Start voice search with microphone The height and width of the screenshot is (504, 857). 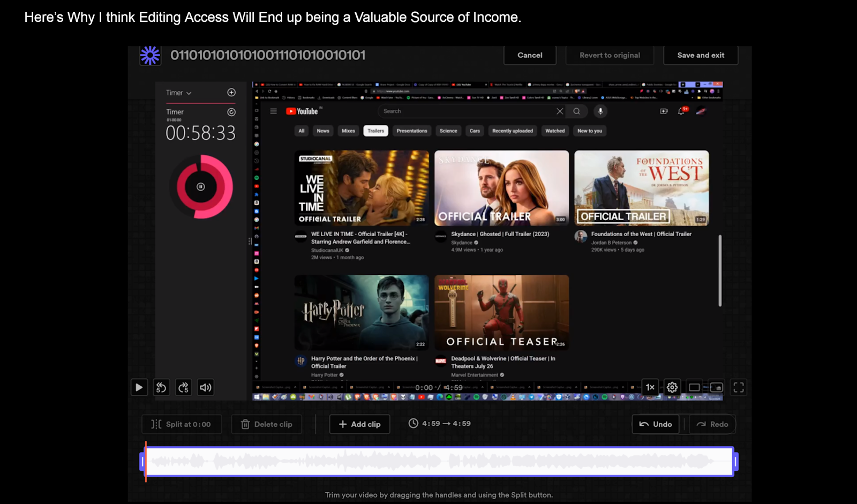coord(600,111)
